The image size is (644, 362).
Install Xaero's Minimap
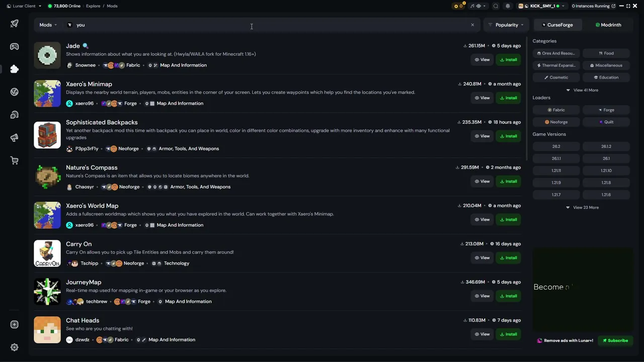coord(509,98)
